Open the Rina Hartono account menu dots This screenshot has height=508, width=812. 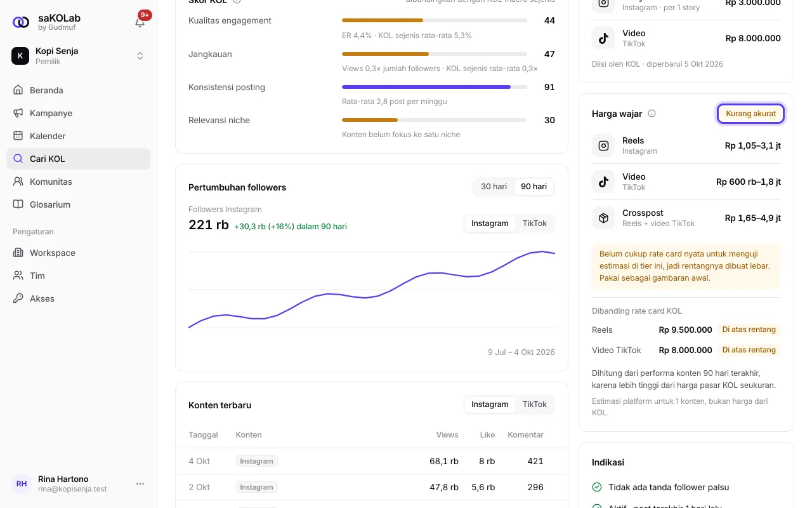pyautogui.click(x=140, y=484)
